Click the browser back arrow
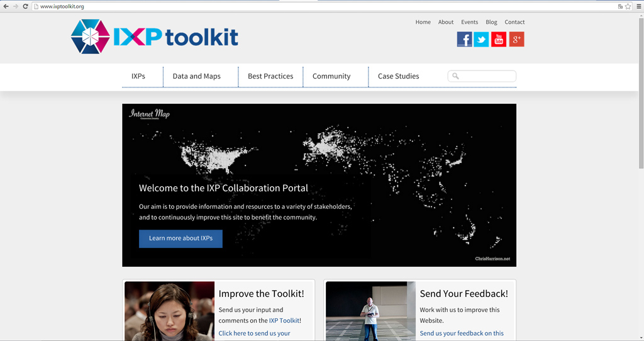The height and width of the screenshot is (341, 644). 6,6
